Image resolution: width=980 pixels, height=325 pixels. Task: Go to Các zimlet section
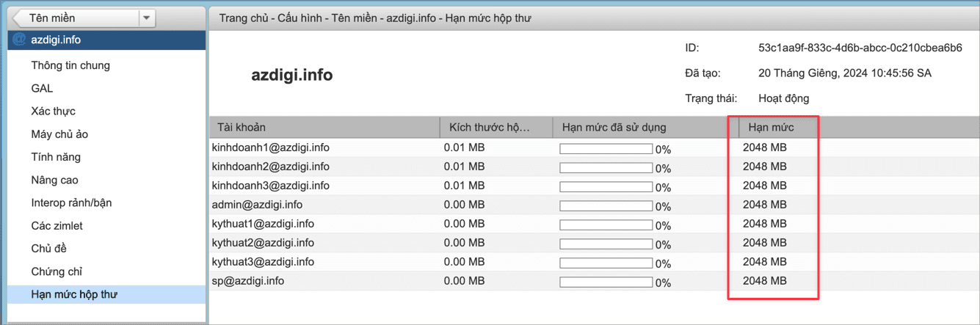pos(57,226)
